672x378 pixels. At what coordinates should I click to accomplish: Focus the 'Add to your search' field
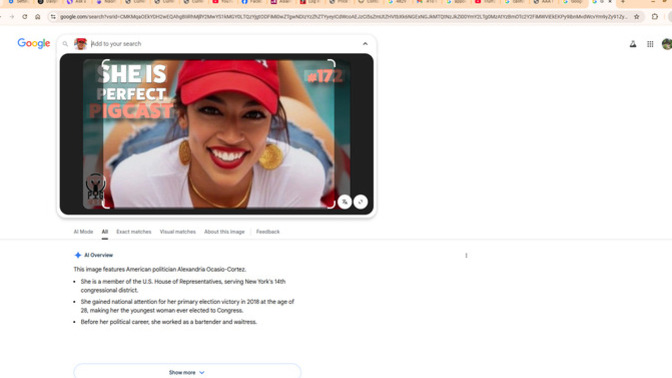tap(223, 44)
